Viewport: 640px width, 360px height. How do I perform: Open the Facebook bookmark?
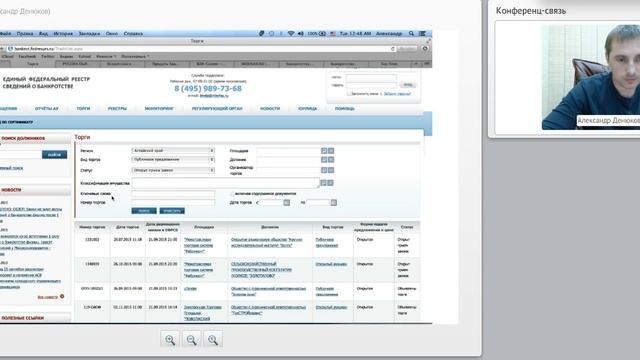[27, 56]
